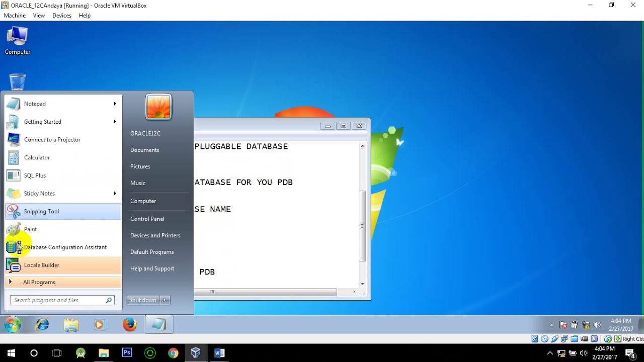Expand All Programs list

(x=63, y=282)
